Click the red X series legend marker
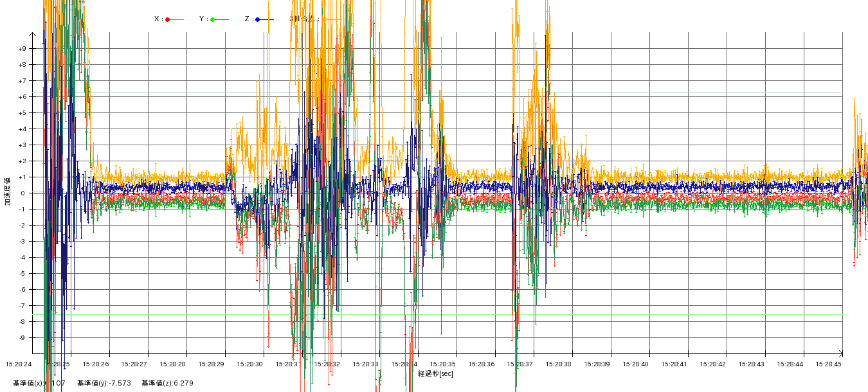 168,19
